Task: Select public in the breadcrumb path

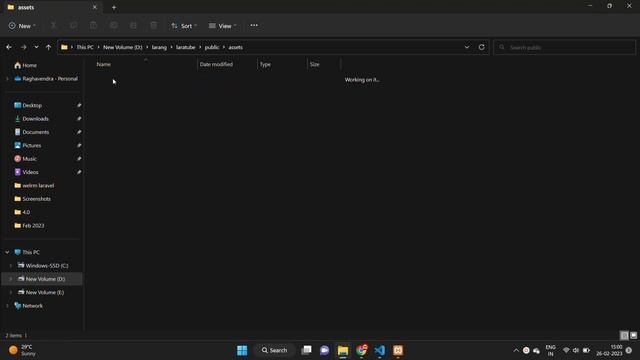Action: (212, 47)
